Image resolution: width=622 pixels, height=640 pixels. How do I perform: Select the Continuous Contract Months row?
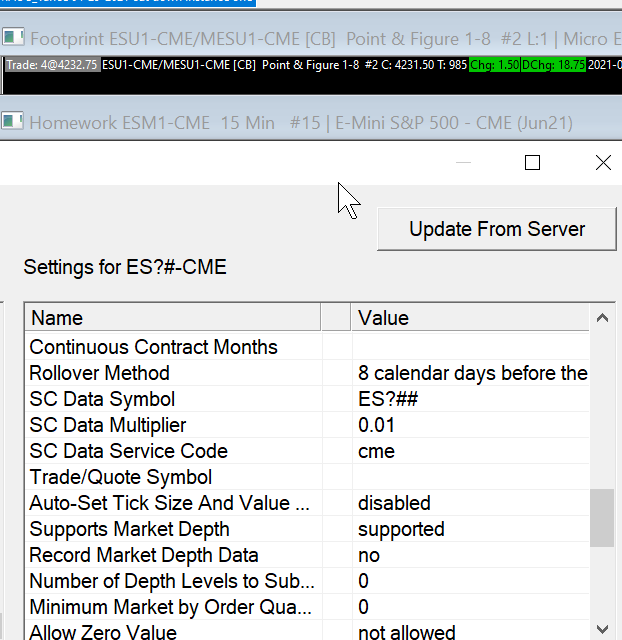[307, 347]
